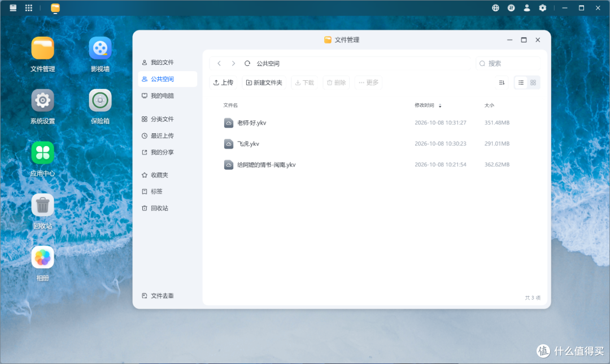Go forward with the right arrow
The image size is (610, 364).
tap(233, 63)
